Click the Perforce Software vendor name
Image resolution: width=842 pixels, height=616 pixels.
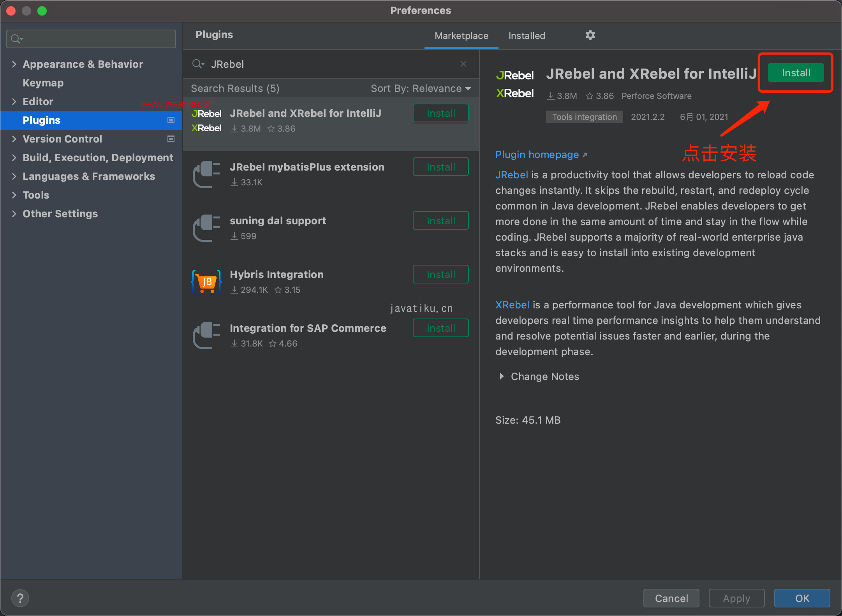click(x=656, y=96)
